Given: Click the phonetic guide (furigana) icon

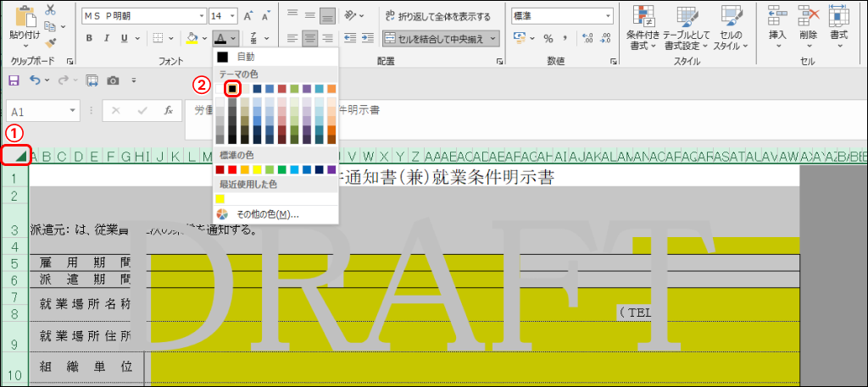Looking at the screenshot, I should (253, 38).
